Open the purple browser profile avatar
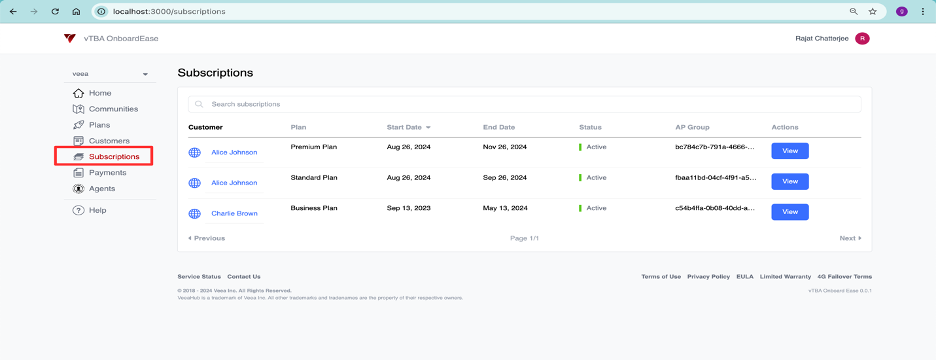This screenshot has height=360, width=936. tap(902, 11)
